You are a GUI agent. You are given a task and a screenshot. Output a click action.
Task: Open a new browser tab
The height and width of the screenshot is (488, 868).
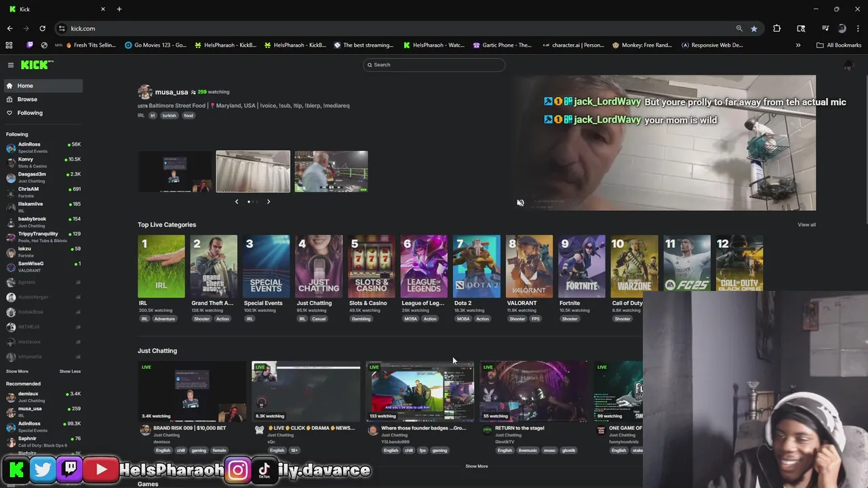[x=119, y=9]
